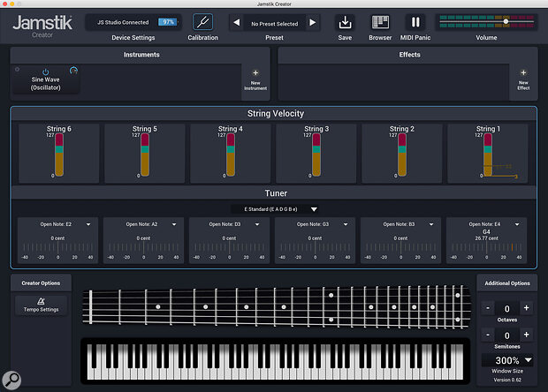Screen dimensions: 548x392
Task: Click the Device Settings label
Action: [x=133, y=38]
